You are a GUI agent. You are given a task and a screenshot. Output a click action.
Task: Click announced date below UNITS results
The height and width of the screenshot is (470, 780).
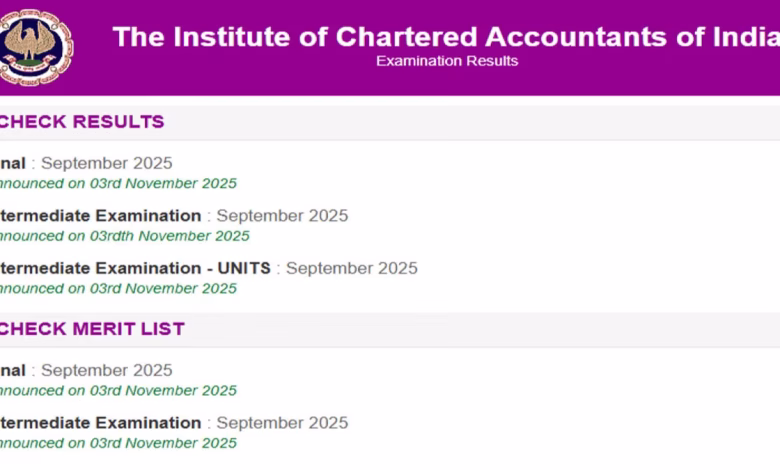117,288
